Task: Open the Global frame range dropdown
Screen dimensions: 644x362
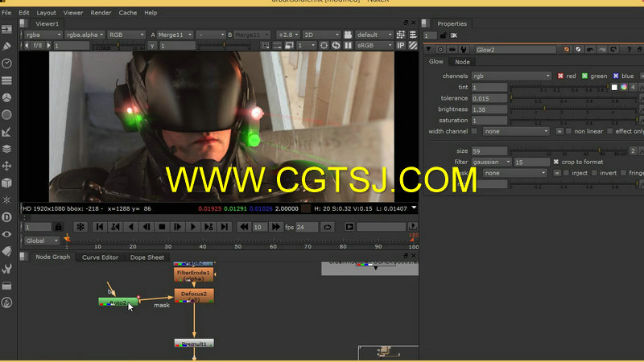Action: (42, 241)
